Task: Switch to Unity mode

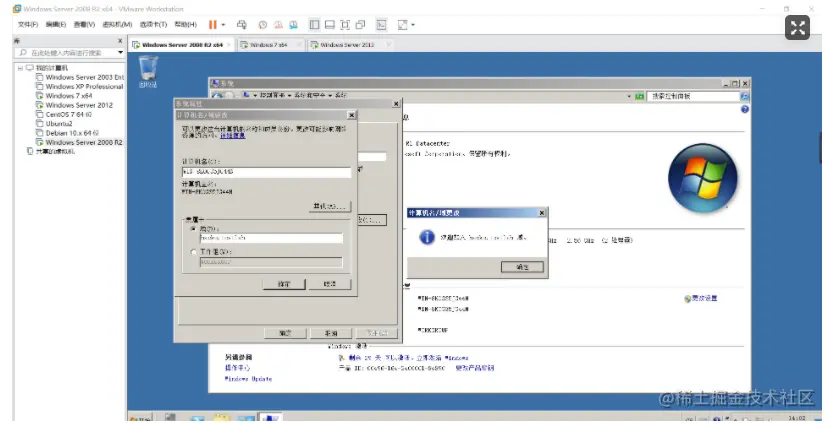Action: tap(360, 24)
